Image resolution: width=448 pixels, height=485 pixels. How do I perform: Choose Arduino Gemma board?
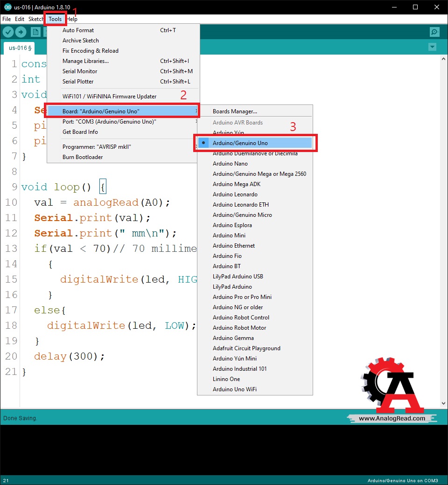255,338
